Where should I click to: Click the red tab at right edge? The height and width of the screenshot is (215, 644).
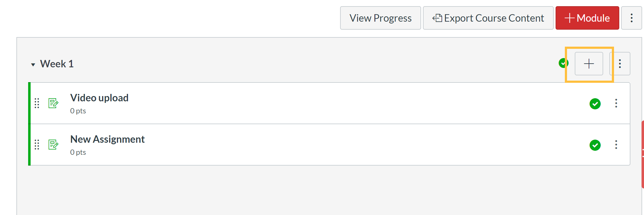[x=642, y=154]
